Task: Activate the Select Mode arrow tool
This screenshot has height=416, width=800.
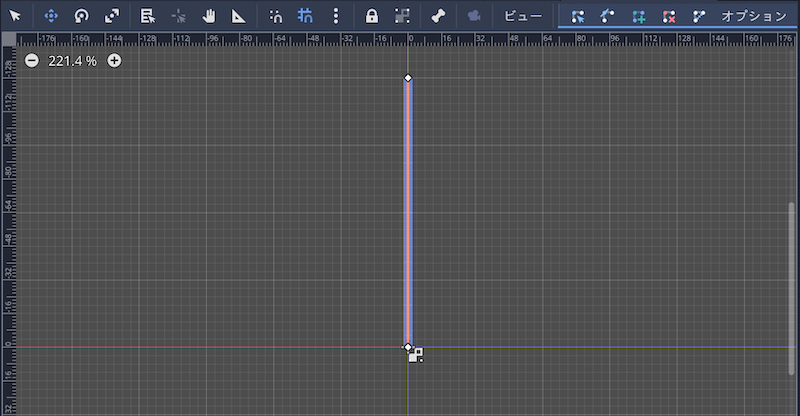Action: click(15, 16)
